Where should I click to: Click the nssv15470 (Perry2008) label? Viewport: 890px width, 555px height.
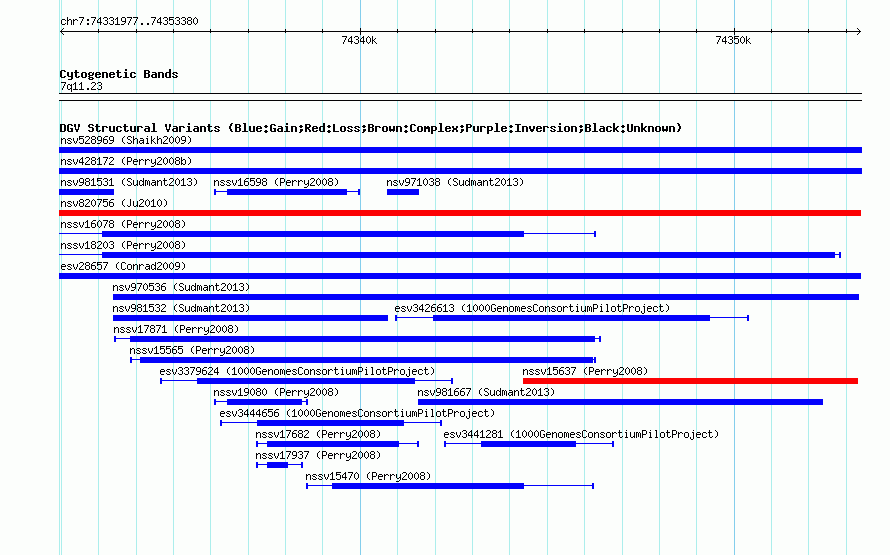pyautogui.click(x=368, y=476)
